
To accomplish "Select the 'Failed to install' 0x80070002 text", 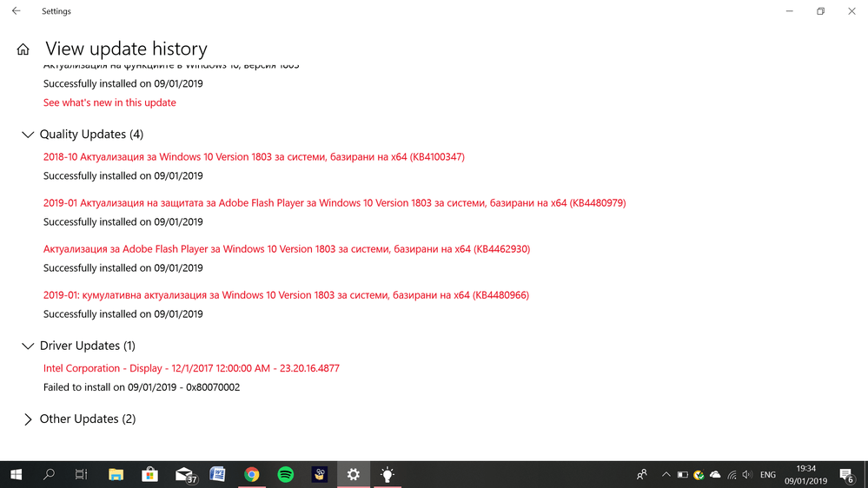I will [x=142, y=387].
